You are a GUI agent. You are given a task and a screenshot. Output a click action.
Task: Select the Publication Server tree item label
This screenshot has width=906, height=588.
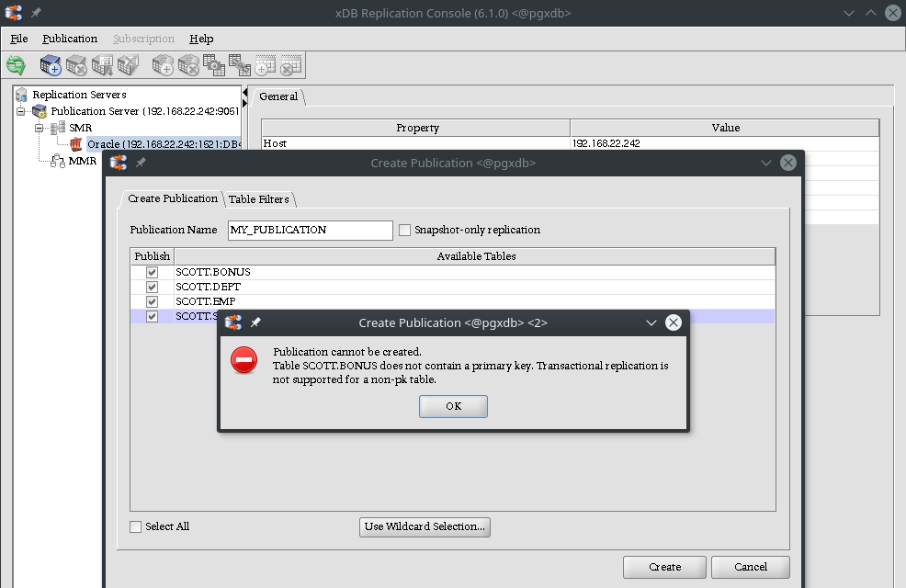(x=144, y=111)
